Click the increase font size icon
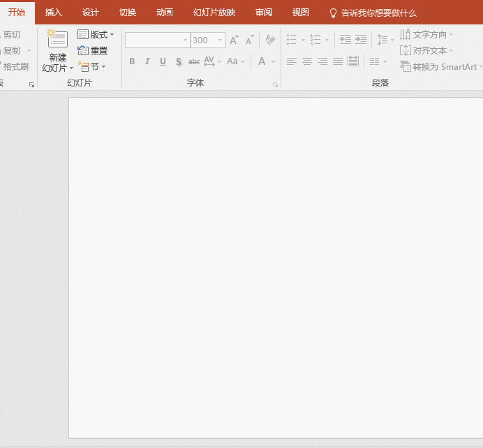The width and height of the screenshot is (483, 448). tap(234, 40)
